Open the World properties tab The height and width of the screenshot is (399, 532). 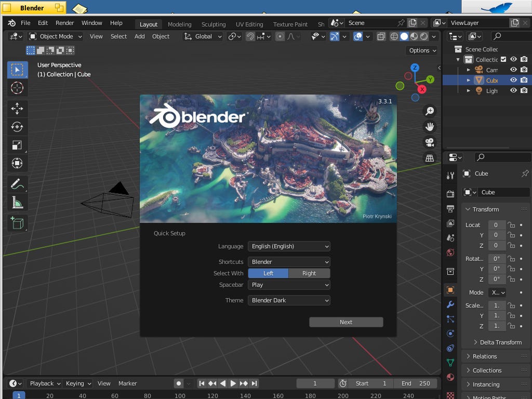450,252
